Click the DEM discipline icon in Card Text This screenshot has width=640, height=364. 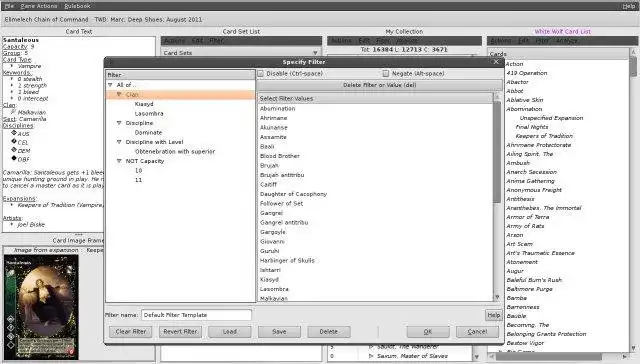(14, 150)
